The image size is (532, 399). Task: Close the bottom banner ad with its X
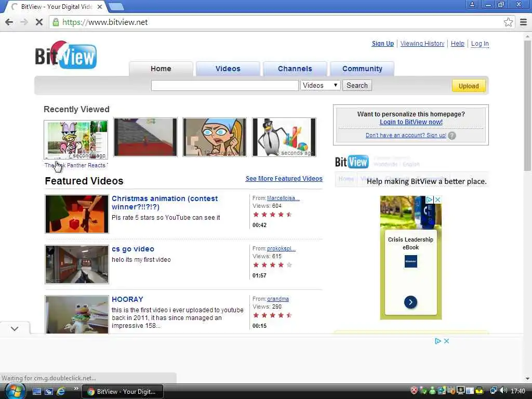point(446,341)
